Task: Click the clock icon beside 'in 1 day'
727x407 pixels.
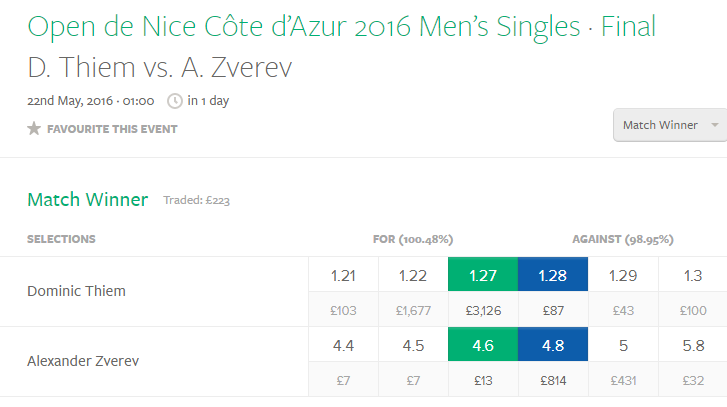Action: point(175,101)
